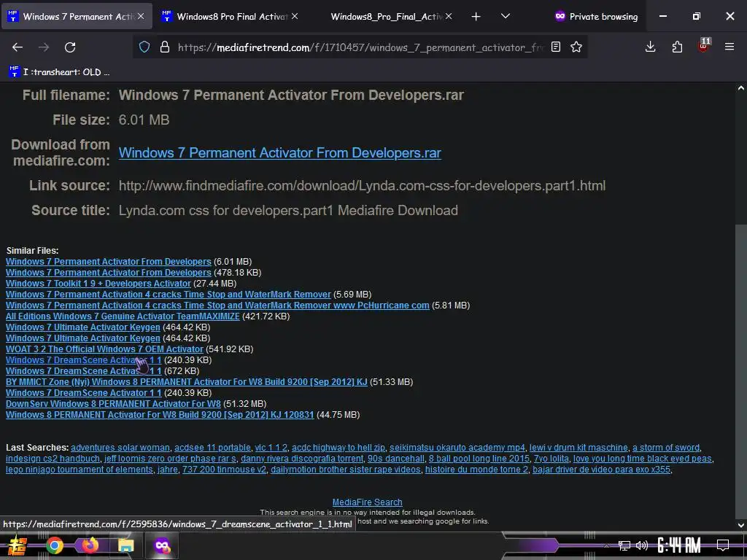
Task: Open the Extensions menu
Action: pos(677,47)
